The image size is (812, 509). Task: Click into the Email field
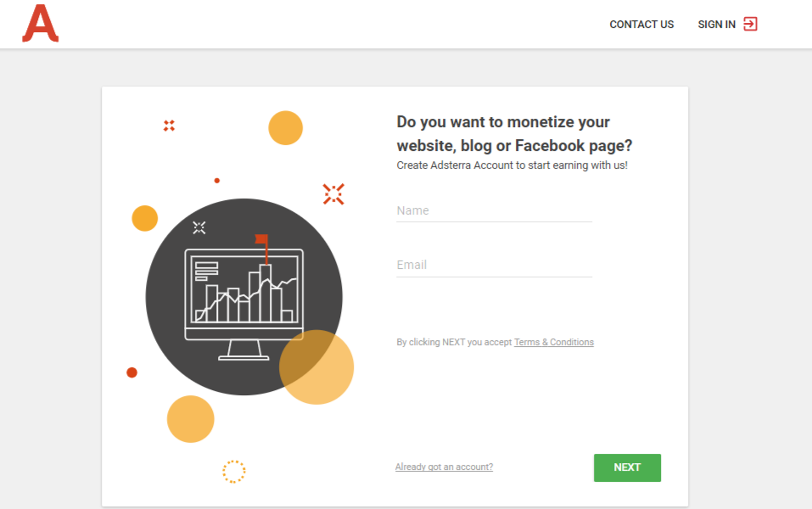click(494, 266)
